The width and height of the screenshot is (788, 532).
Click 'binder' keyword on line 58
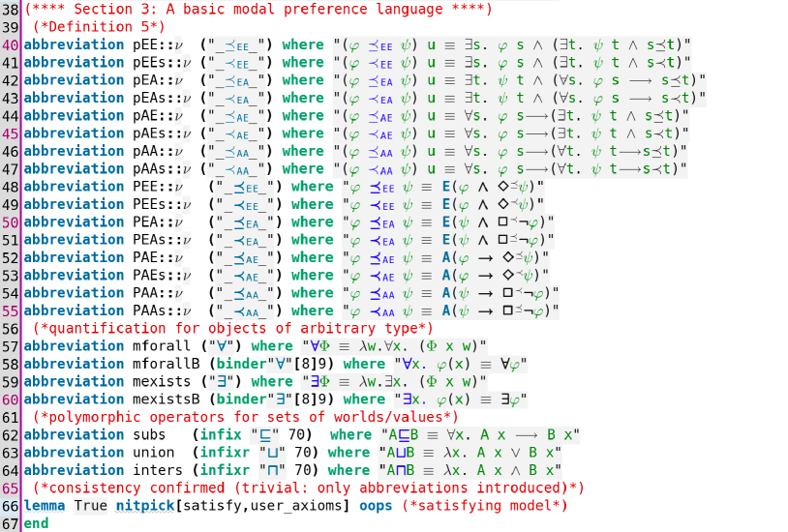(241, 364)
